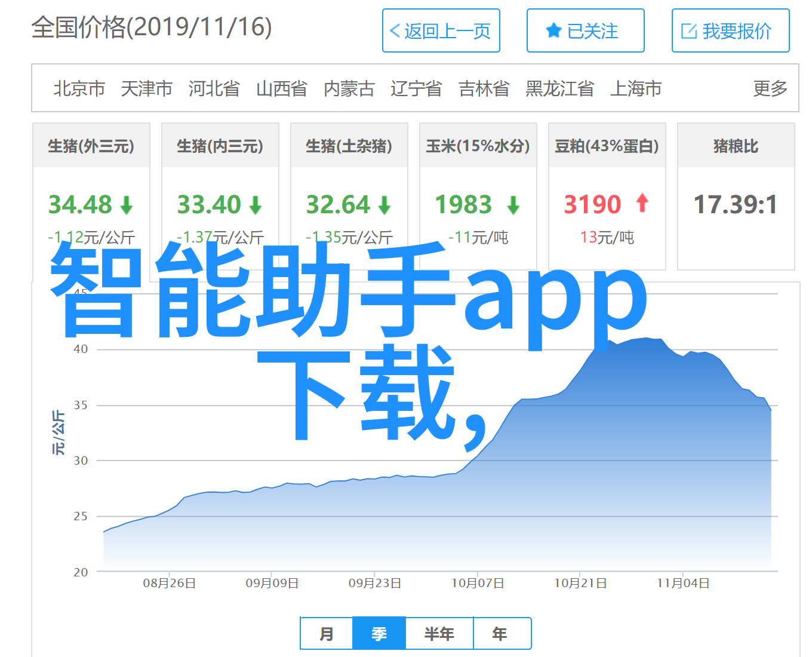Screen dimensions: 812x657
Task: Open 豆粕(43%蛋白) price card
Action: coord(607,197)
